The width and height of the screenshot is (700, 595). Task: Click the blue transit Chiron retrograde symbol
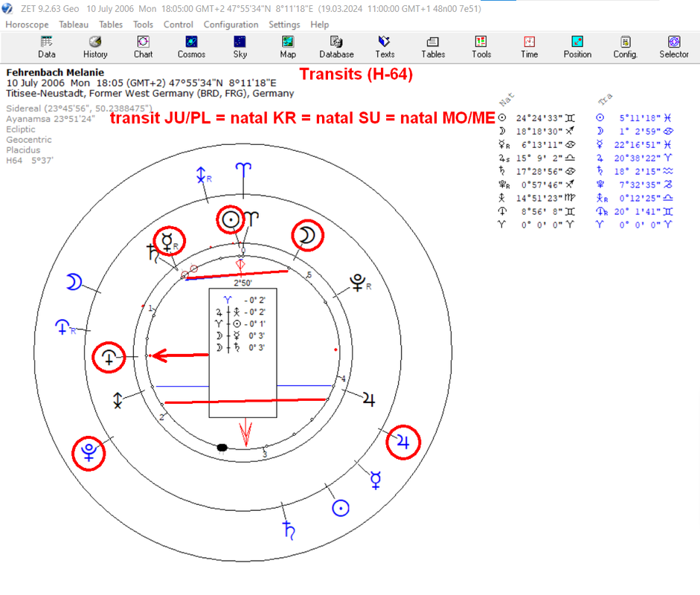[x=204, y=175]
